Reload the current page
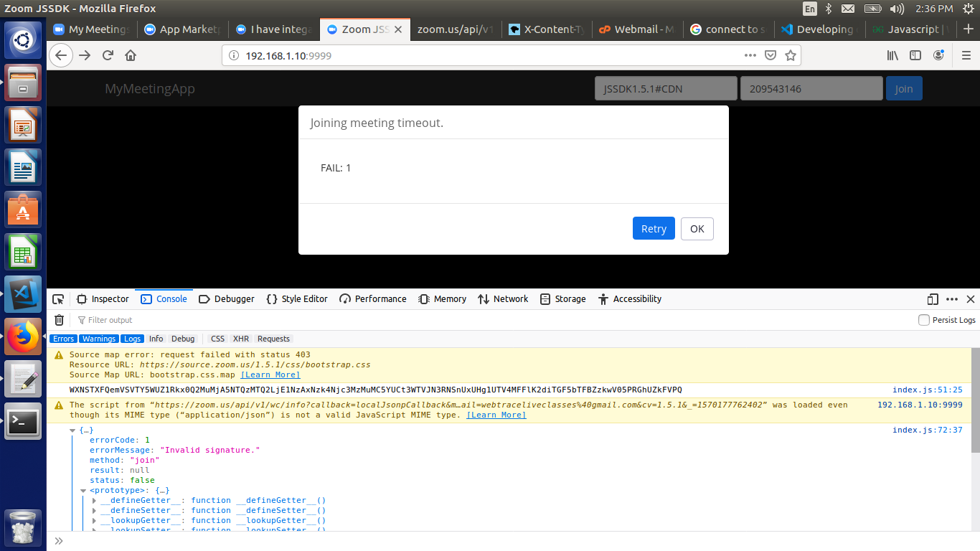This screenshot has width=980, height=551. [108, 55]
